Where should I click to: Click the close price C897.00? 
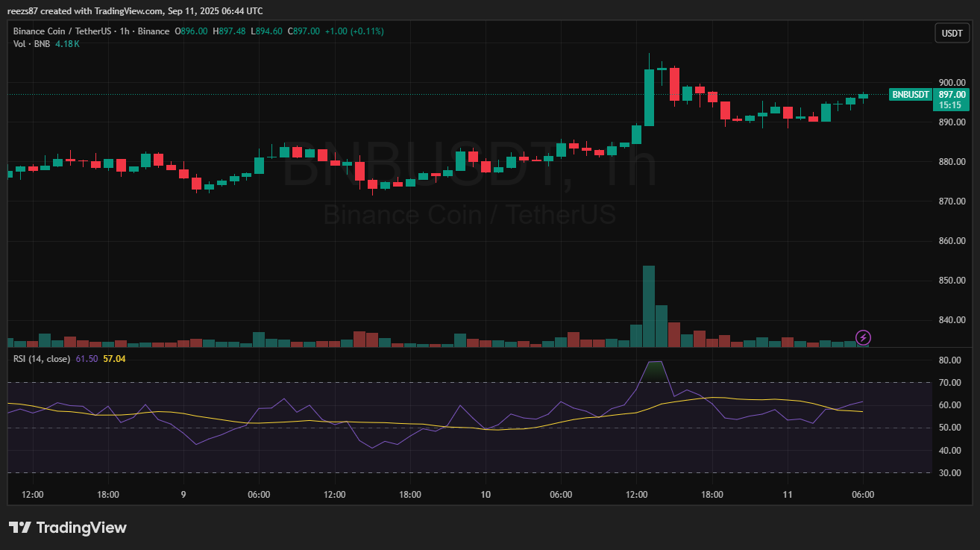pyautogui.click(x=303, y=31)
